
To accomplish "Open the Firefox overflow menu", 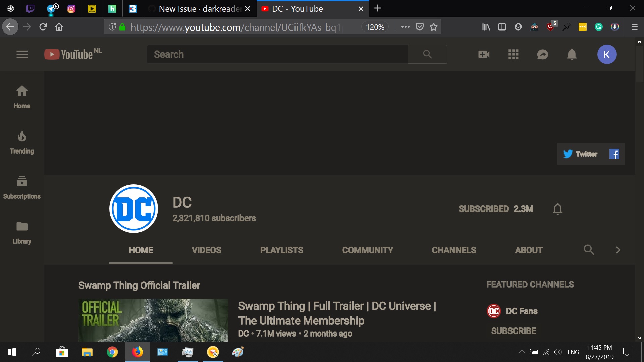I will click(x=406, y=27).
